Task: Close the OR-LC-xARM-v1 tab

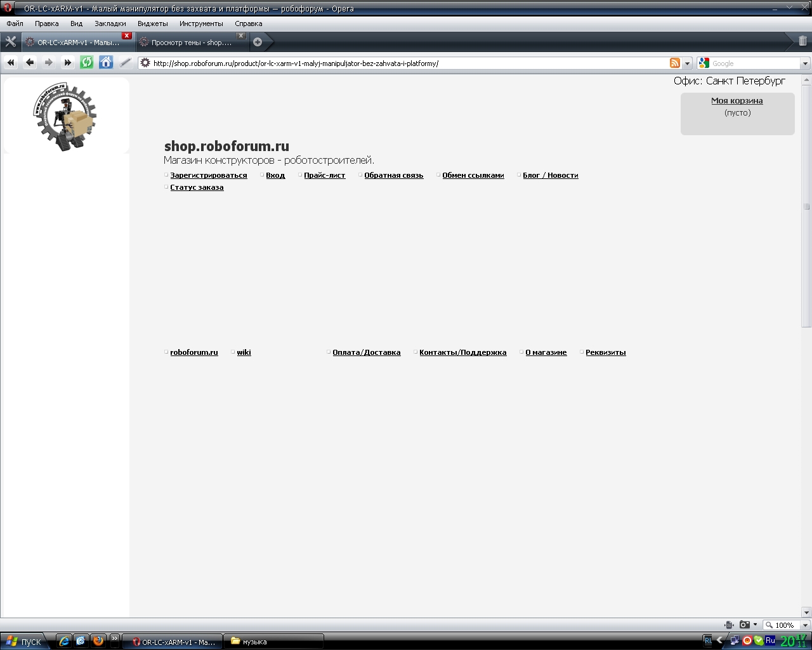Action: pyautogui.click(x=127, y=36)
